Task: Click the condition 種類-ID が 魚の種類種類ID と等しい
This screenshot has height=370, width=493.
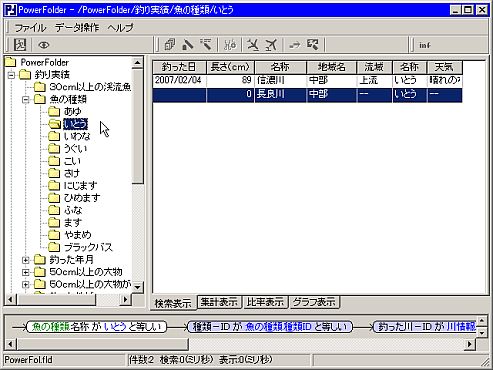Action: point(270,327)
